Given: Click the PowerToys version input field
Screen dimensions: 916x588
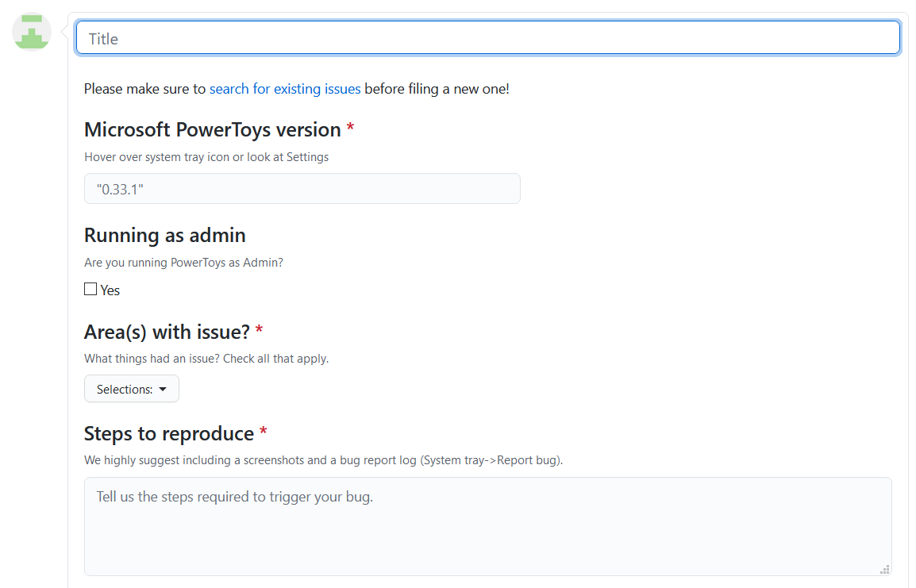Looking at the screenshot, I should 302,189.
